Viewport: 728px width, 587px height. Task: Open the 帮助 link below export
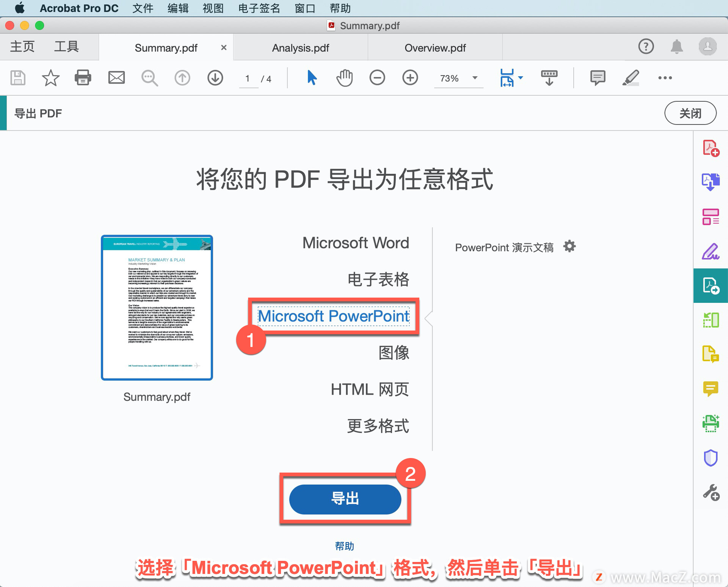click(344, 546)
